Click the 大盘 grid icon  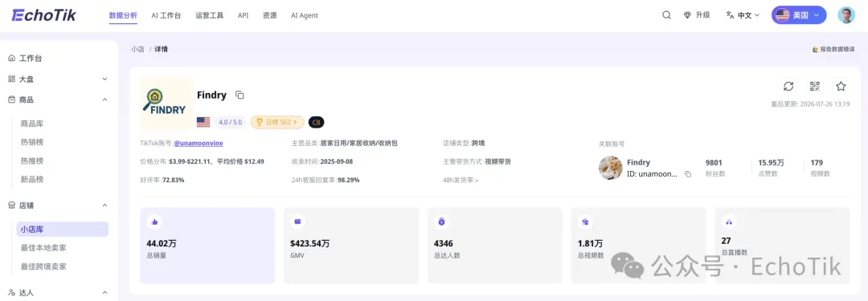point(11,79)
